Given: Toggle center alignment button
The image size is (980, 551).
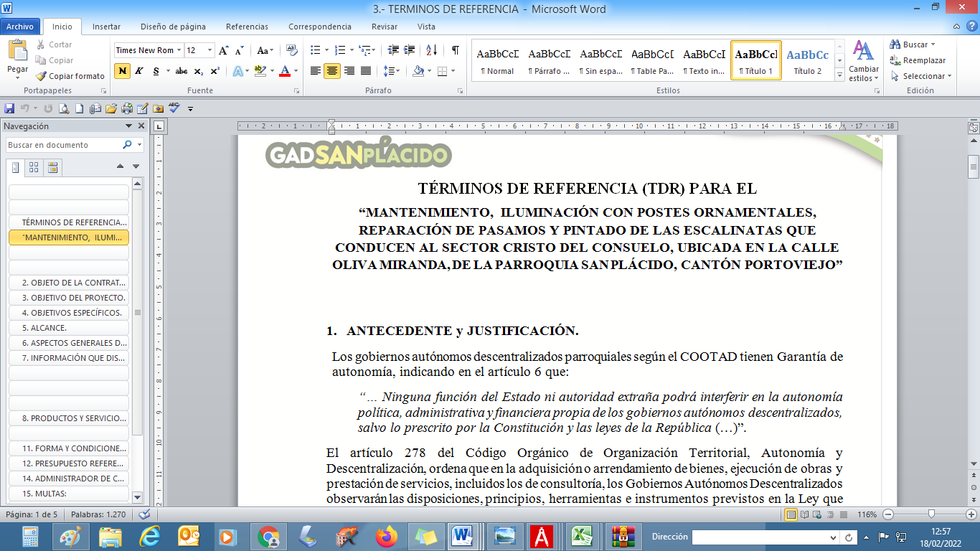Looking at the screenshot, I should coord(331,71).
